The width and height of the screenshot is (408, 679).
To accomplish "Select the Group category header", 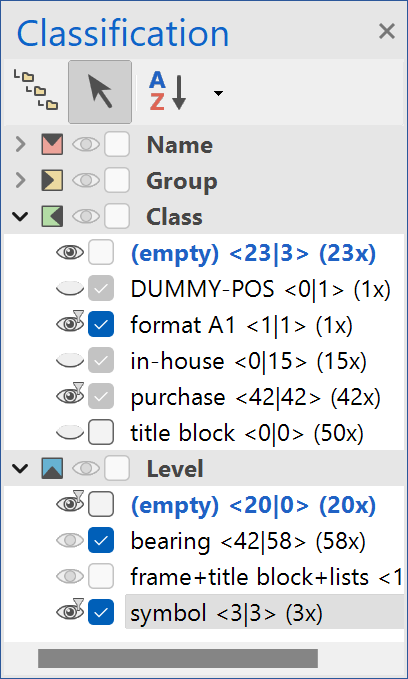I will pyautogui.click(x=182, y=181).
